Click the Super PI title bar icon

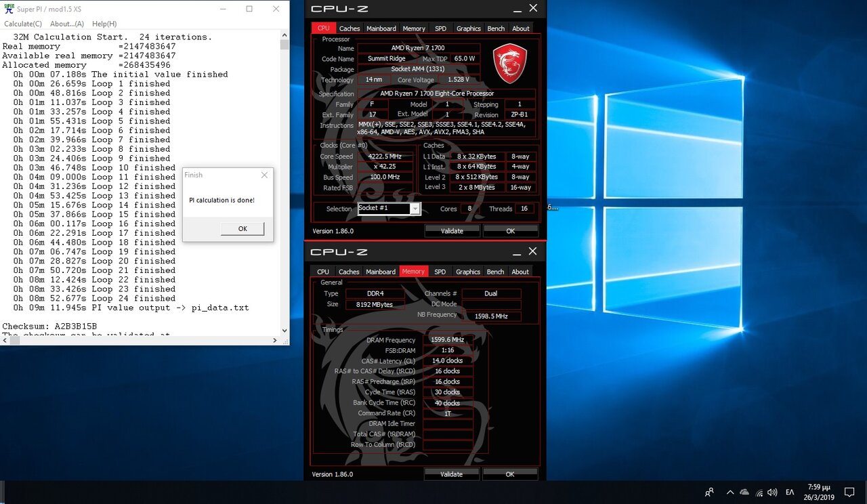(x=8, y=9)
